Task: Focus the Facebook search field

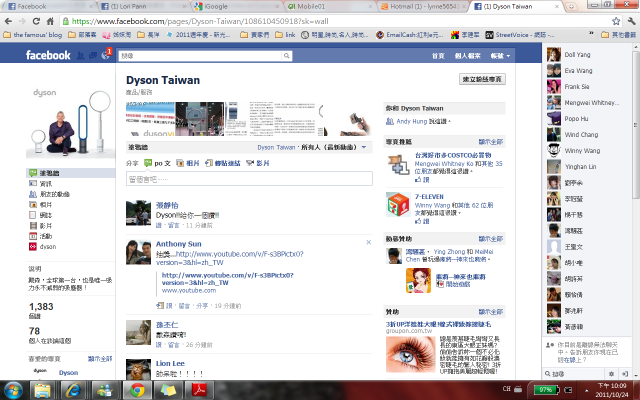Action: (x=200, y=56)
